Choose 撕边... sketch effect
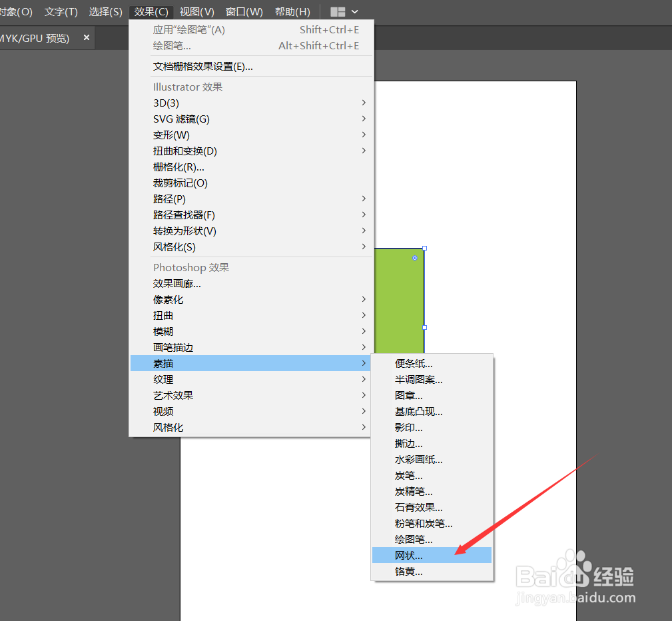The image size is (672, 621). [432, 444]
